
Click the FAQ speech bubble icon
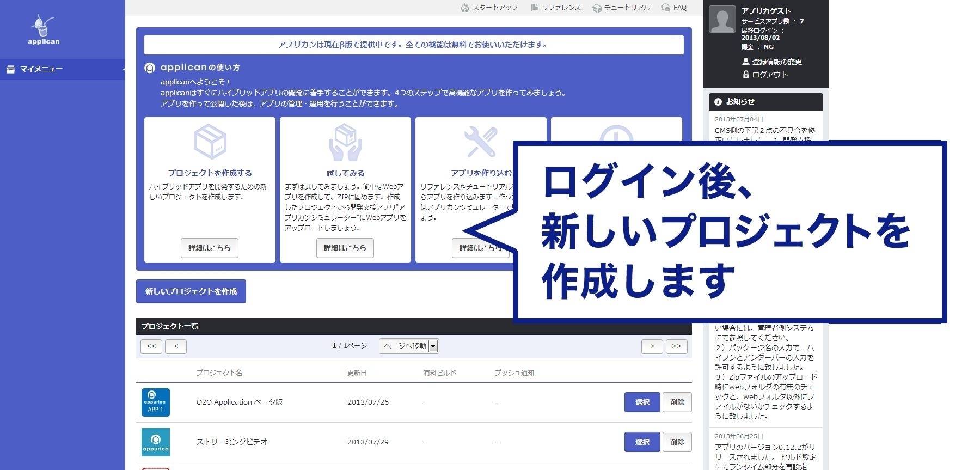point(665,8)
